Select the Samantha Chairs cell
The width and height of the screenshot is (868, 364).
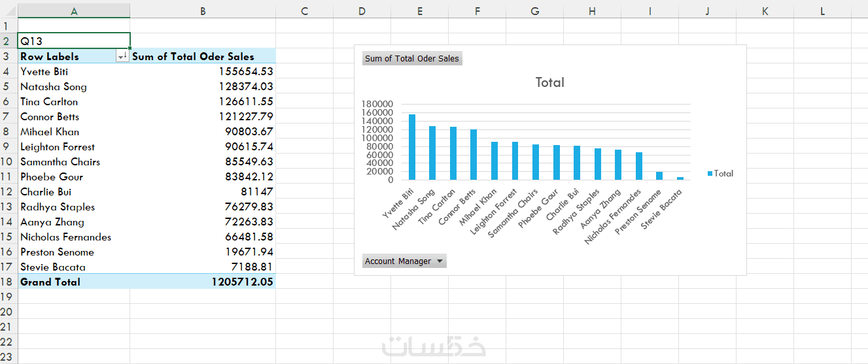click(74, 161)
